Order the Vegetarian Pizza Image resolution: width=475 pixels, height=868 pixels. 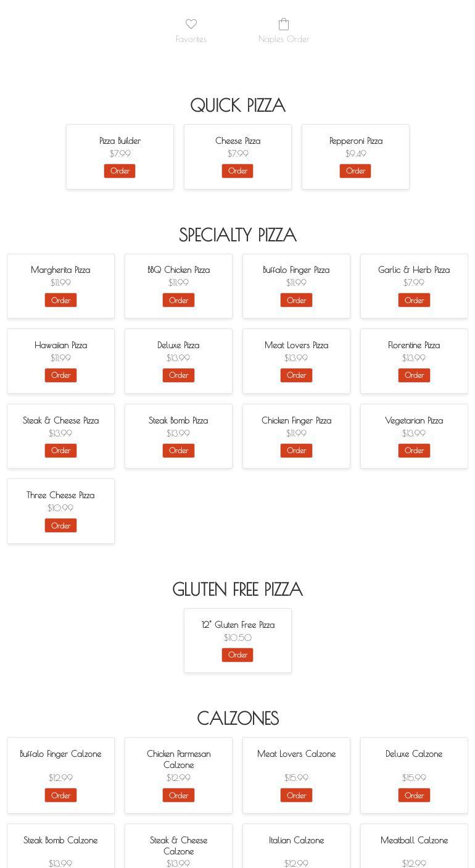coord(414,451)
